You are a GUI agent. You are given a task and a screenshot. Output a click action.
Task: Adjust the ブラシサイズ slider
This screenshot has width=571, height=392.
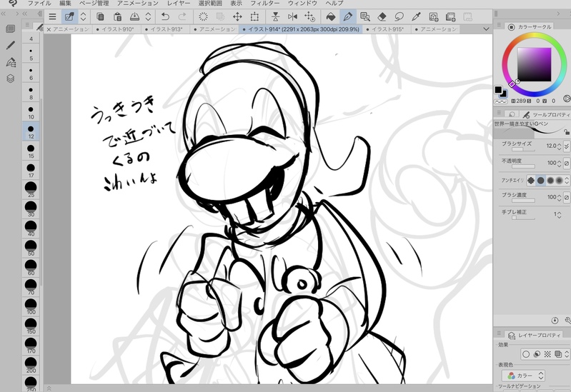(523, 149)
